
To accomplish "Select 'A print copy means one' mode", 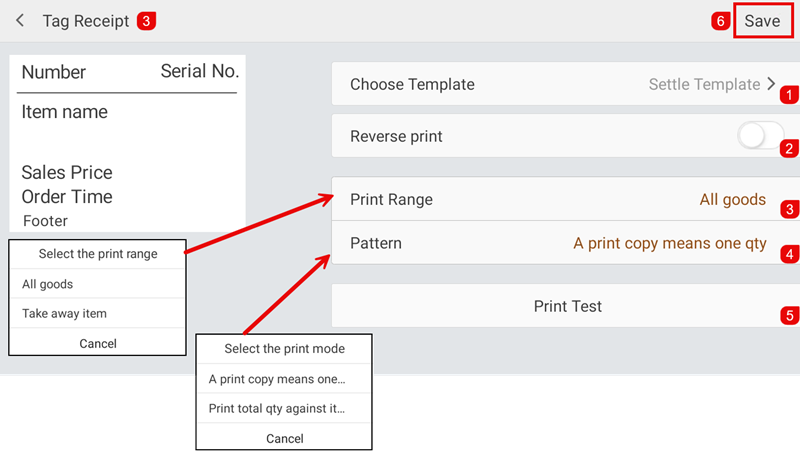I will coord(284,379).
